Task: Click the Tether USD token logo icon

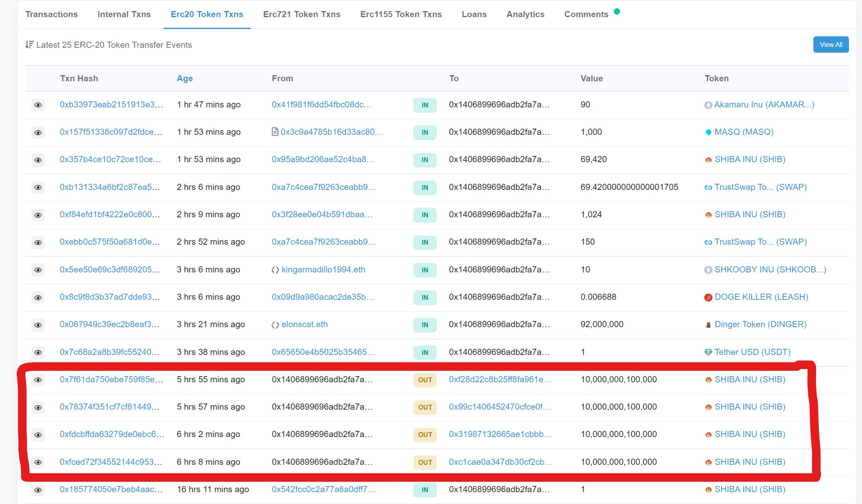Action: [x=708, y=352]
